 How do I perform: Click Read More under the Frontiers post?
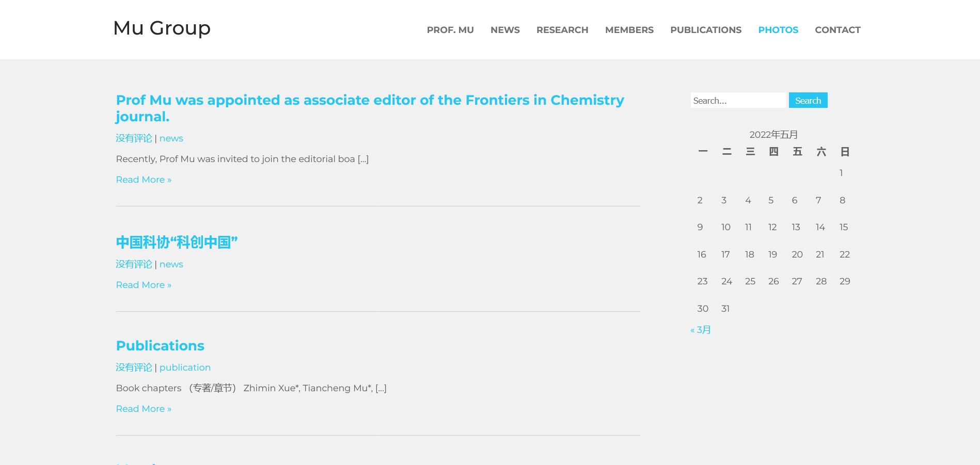144,180
